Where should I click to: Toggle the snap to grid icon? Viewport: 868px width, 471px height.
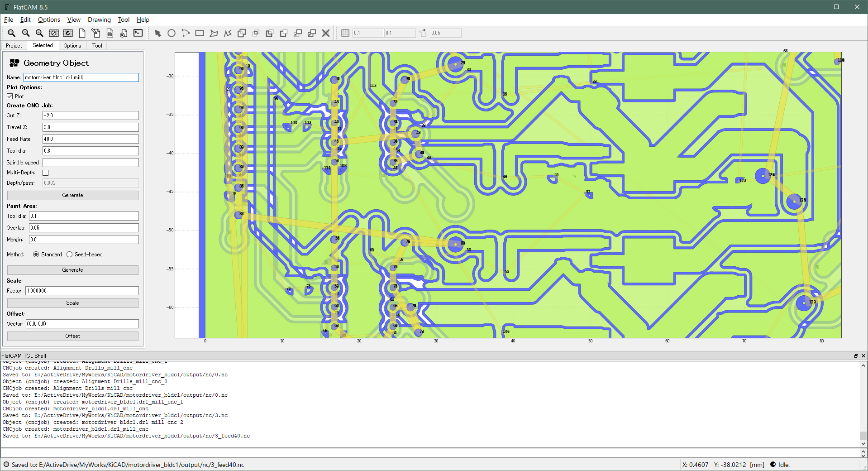[345, 33]
